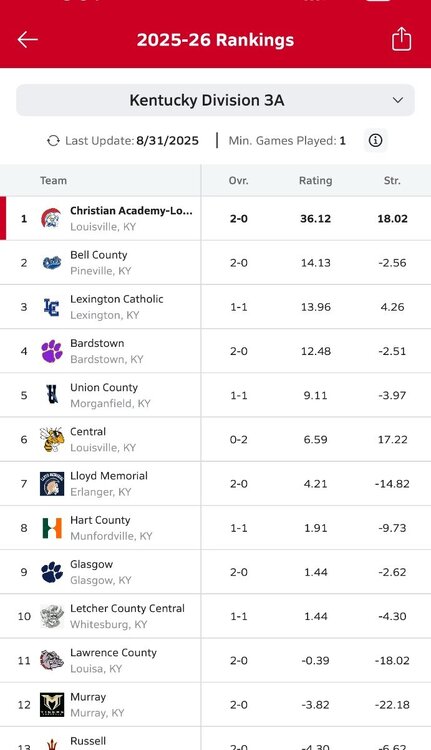
Task: Tap the Lexington Catholic LC logo
Action: (51, 307)
